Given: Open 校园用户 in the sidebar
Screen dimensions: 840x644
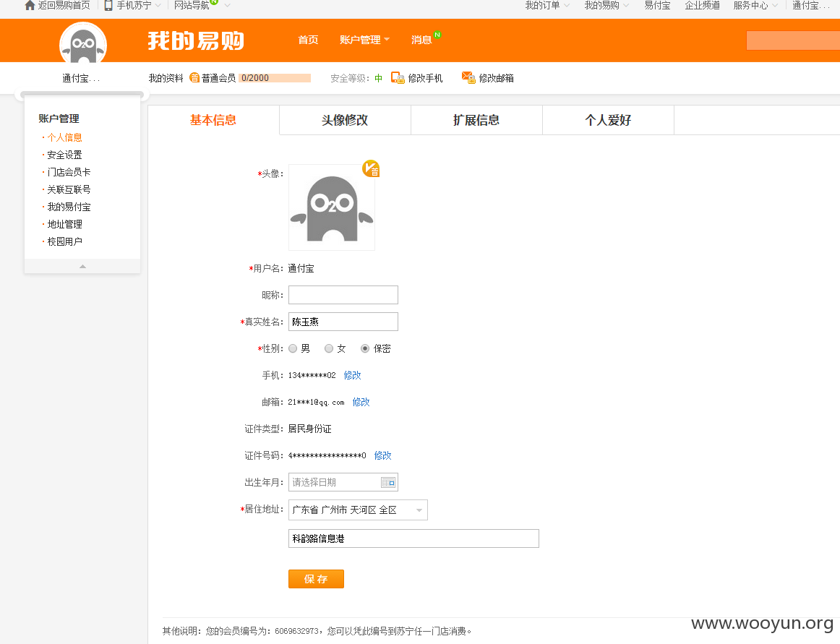Looking at the screenshot, I should click(x=65, y=241).
